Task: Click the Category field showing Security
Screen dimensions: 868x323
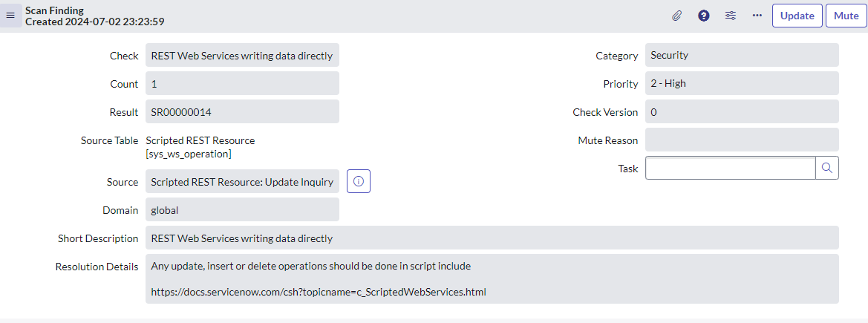Action: [742, 55]
